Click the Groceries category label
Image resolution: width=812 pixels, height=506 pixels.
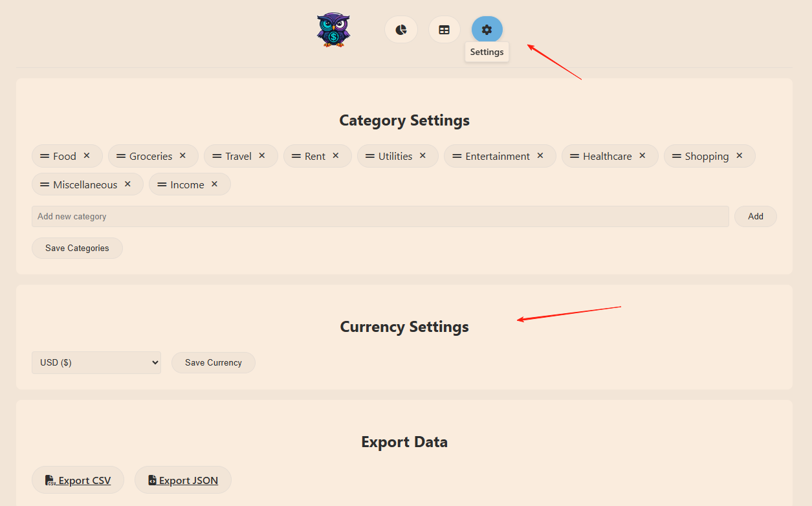(x=151, y=157)
